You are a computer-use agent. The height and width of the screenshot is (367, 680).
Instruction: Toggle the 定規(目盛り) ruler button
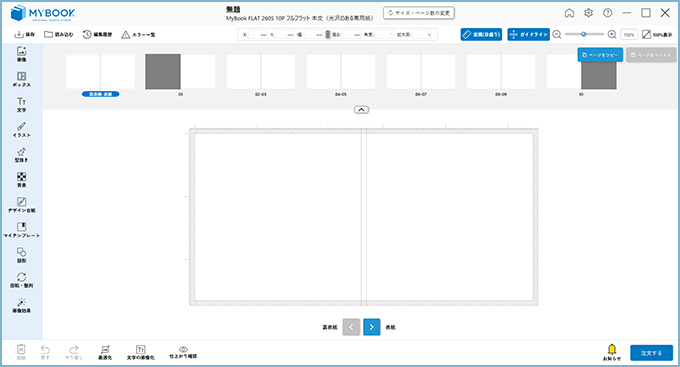(481, 34)
